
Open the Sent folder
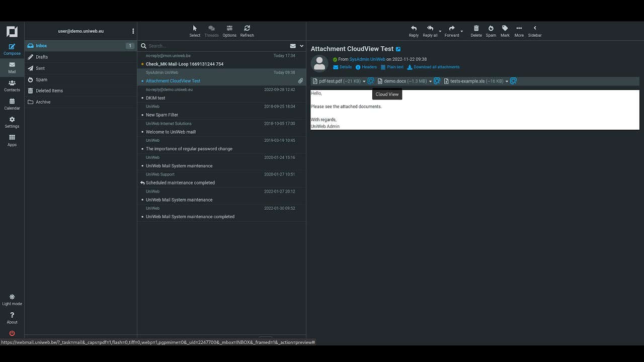click(80, 68)
